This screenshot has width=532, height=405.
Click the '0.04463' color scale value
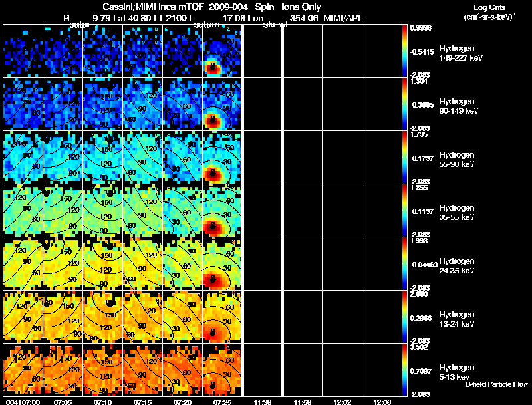pos(425,265)
